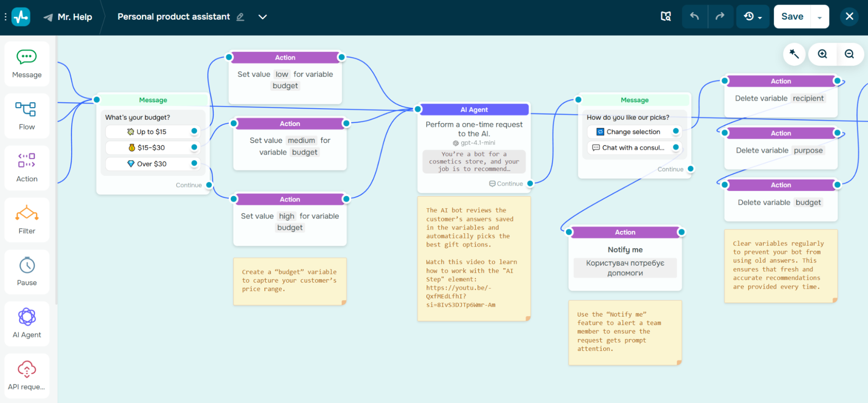
Task: Expand the flow name chevron next to title
Action: coord(262,17)
